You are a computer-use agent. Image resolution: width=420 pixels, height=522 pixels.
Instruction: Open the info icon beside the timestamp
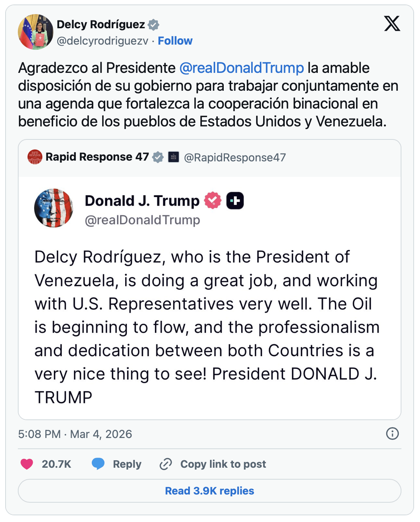(x=392, y=434)
